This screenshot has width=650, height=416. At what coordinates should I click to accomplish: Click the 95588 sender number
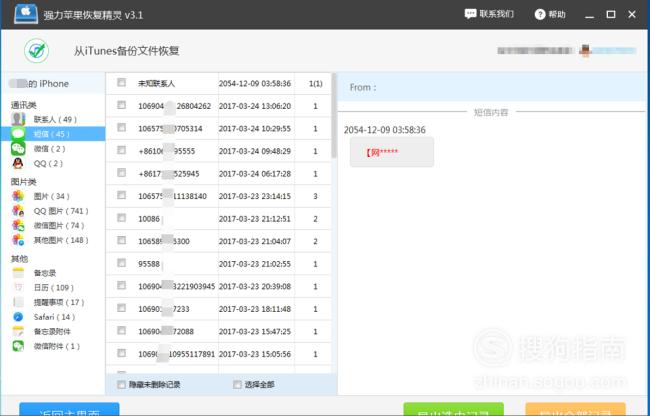point(149,264)
